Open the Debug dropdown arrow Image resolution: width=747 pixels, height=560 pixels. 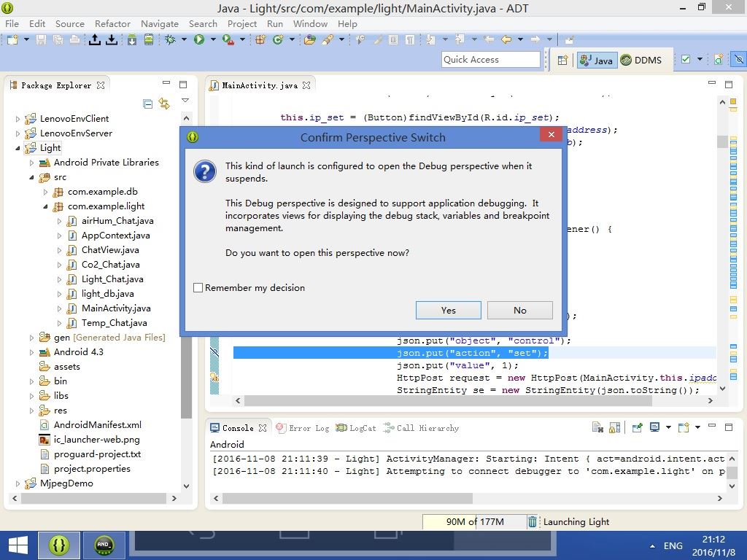click(184, 39)
